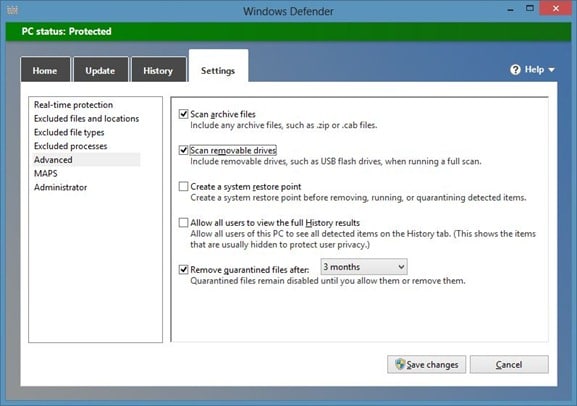Open MAPS settings
Image resolution: width=577 pixels, height=406 pixels.
pyautogui.click(x=46, y=173)
